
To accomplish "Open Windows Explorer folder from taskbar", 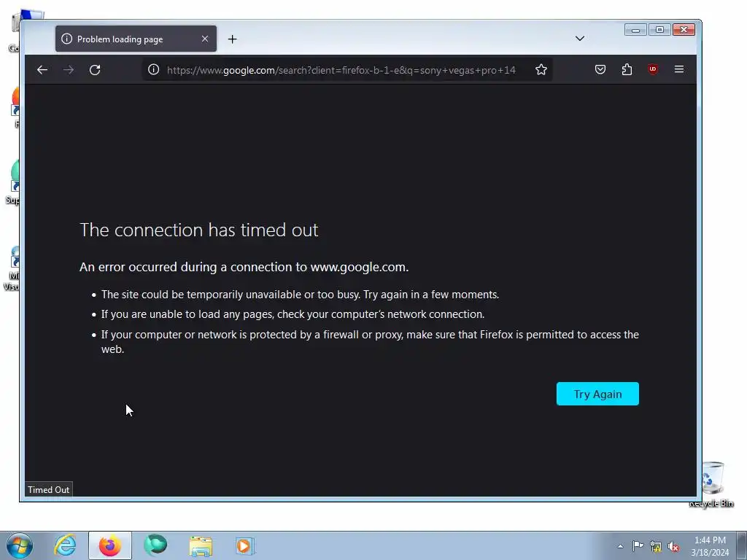I will [201, 545].
